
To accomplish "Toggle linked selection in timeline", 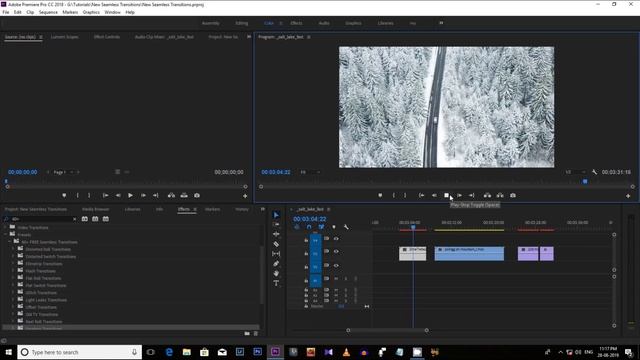I will (x=321, y=227).
